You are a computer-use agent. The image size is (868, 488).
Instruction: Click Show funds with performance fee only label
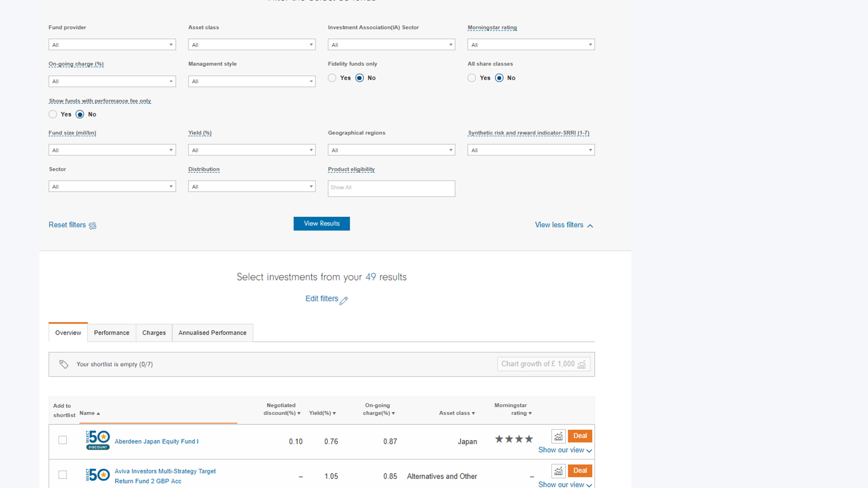(x=100, y=101)
